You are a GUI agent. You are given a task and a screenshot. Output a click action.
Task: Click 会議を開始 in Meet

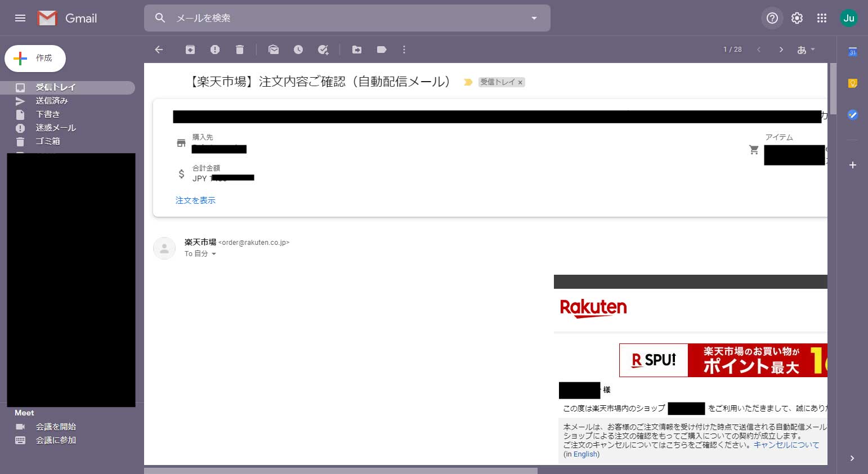tap(56, 427)
